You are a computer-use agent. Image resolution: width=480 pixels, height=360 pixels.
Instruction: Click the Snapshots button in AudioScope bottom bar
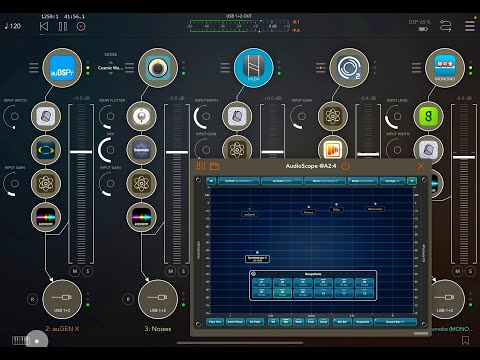click(x=363, y=322)
